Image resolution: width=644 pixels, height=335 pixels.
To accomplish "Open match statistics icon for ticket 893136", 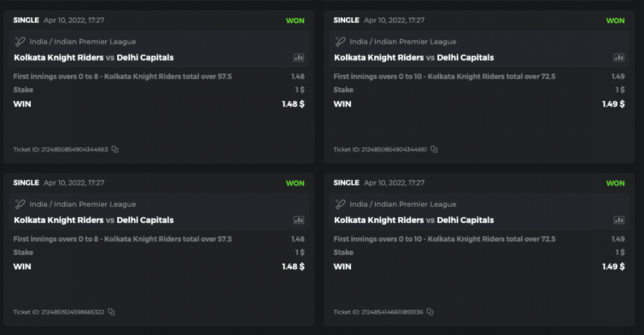I will (619, 220).
